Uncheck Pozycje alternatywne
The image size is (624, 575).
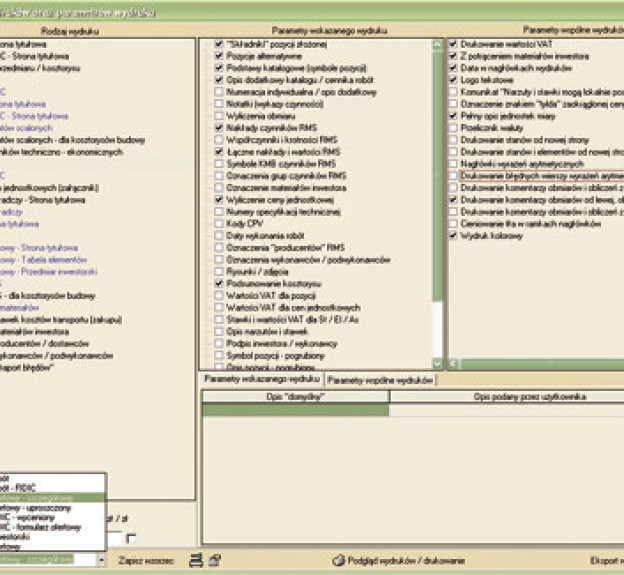click(219, 56)
